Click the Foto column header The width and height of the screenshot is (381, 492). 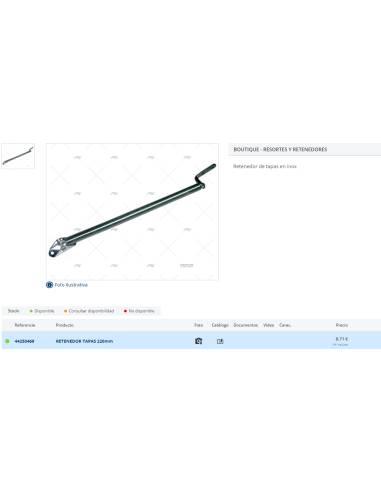point(199,325)
